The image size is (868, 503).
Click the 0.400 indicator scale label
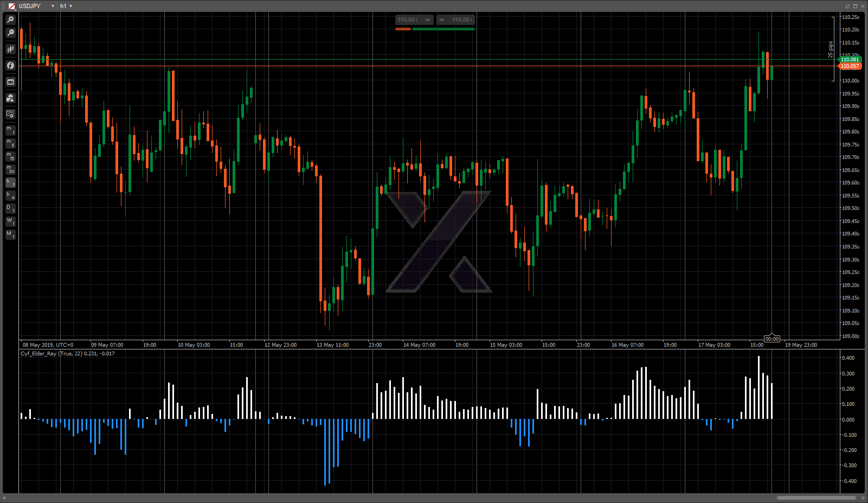point(848,358)
